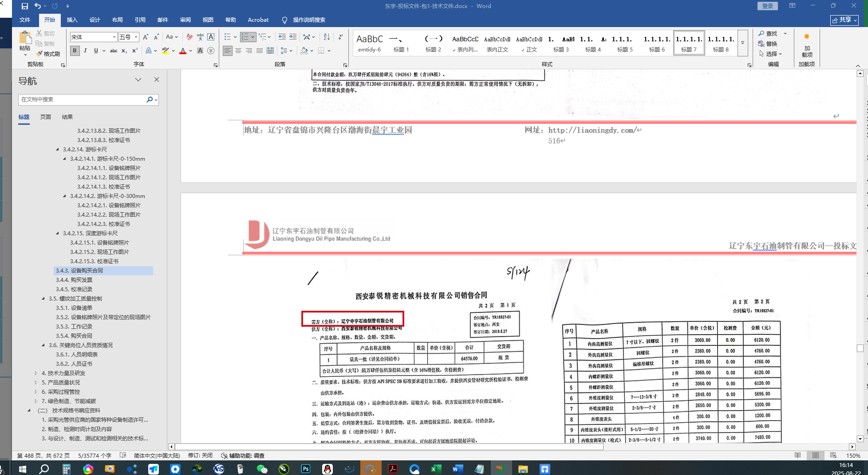Screen dimensions: 868x475
Task: Click the 共享 share button
Action: 844,20
